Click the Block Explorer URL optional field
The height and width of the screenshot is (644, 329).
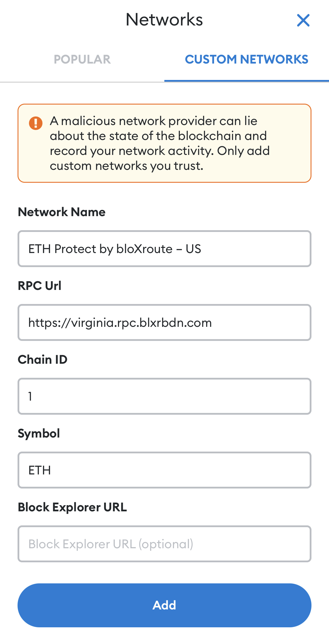point(164,544)
